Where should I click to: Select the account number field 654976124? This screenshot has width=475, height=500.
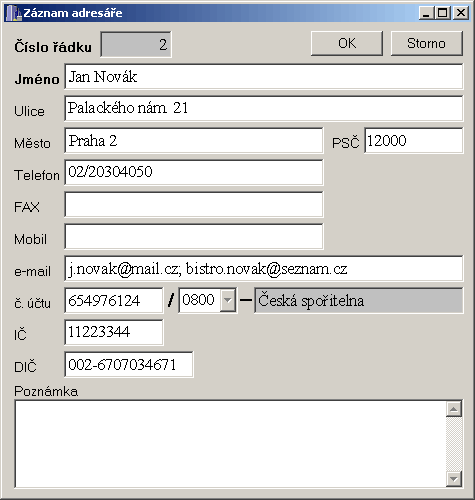pos(114,300)
